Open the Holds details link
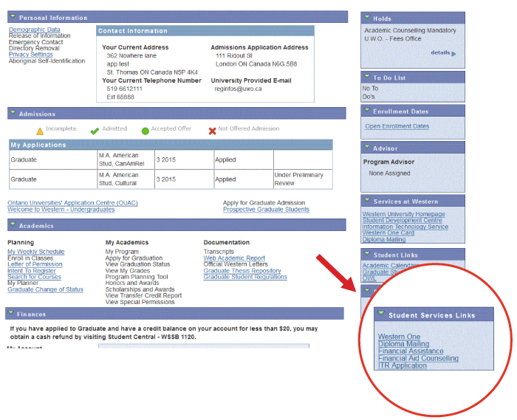This screenshot has height=420, width=517. pos(440,52)
